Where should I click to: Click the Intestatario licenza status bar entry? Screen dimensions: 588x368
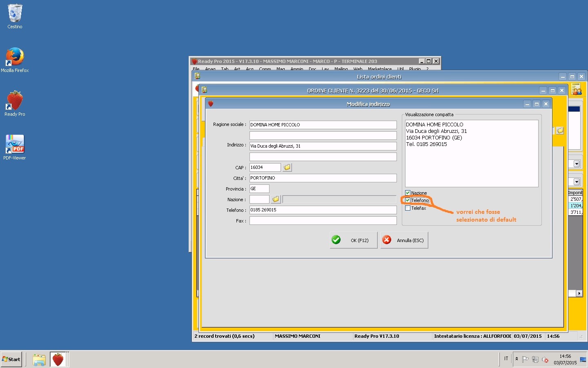coord(472,336)
